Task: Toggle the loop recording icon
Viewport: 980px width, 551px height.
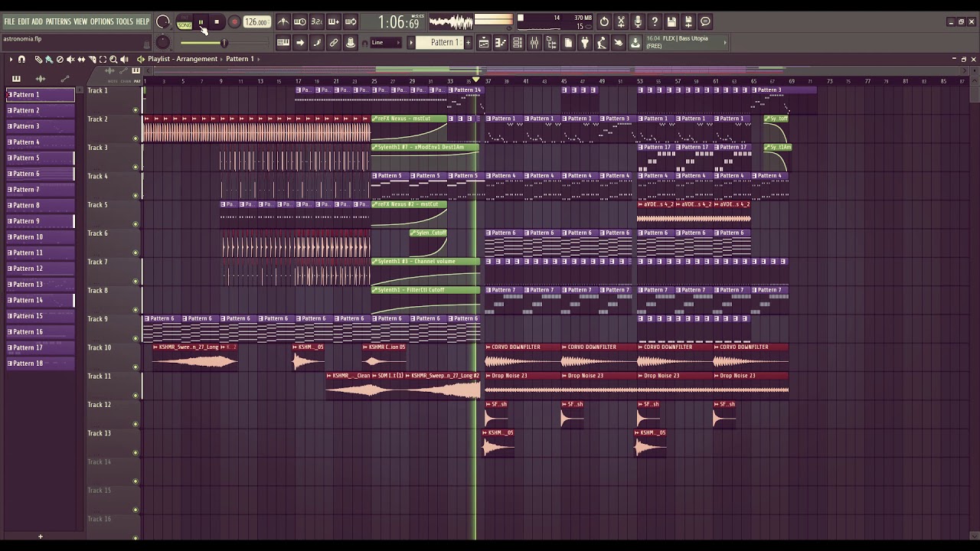Action: click(x=351, y=21)
